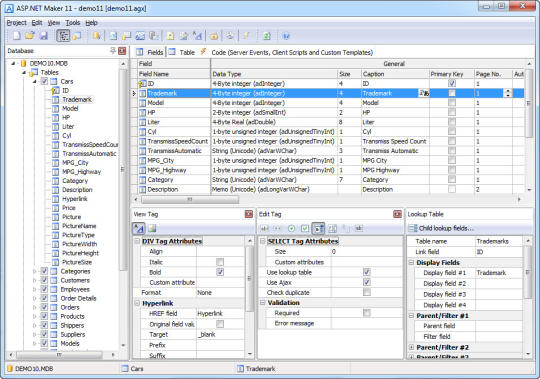Screen dimensions: 540x379
Task: Click Child lookup fields... button
Action: tap(441, 228)
